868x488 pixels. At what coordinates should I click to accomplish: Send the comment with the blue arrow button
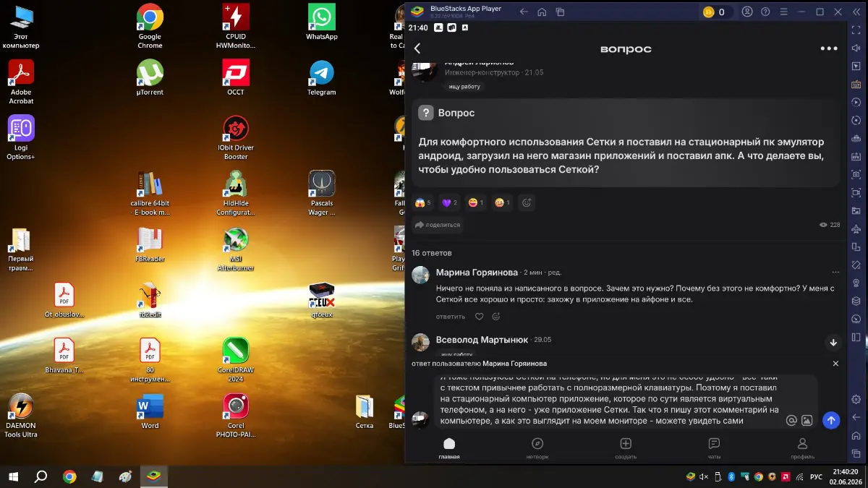click(832, 420)
